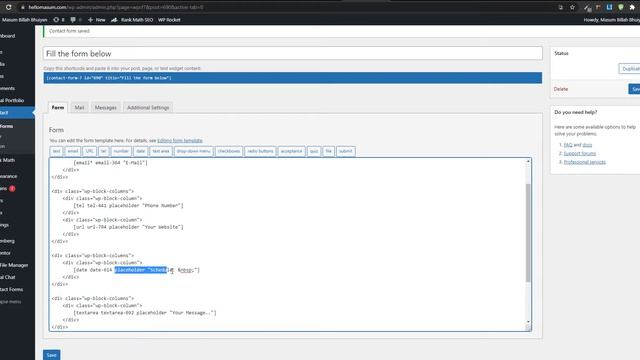This screenshot has height=360, width=640.
Task: Open the Additional Settings tab
Action: click(148, 107)
